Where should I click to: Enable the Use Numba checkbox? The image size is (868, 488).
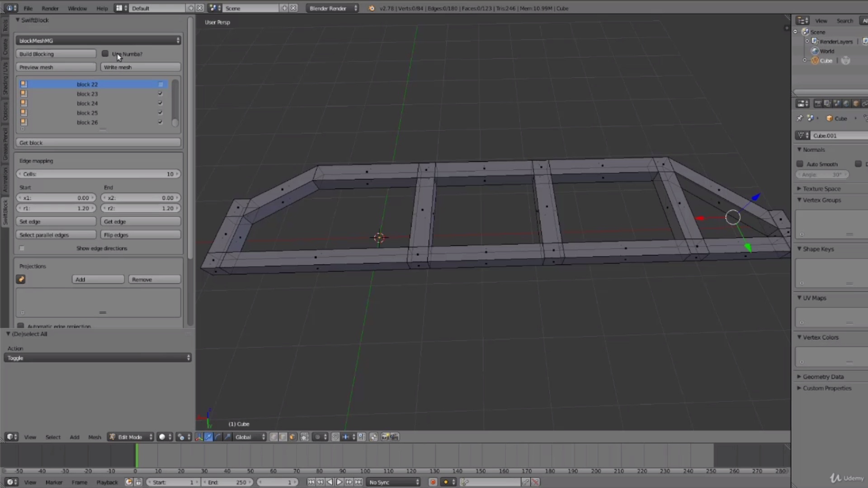click(105, 54)
